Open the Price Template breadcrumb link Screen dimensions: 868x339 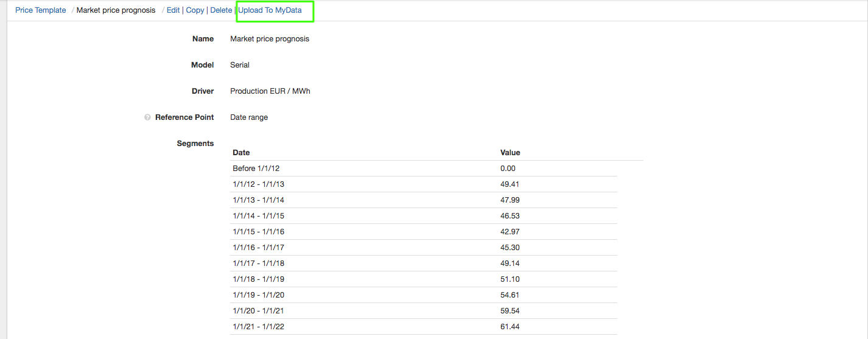[x=41, y=10]
